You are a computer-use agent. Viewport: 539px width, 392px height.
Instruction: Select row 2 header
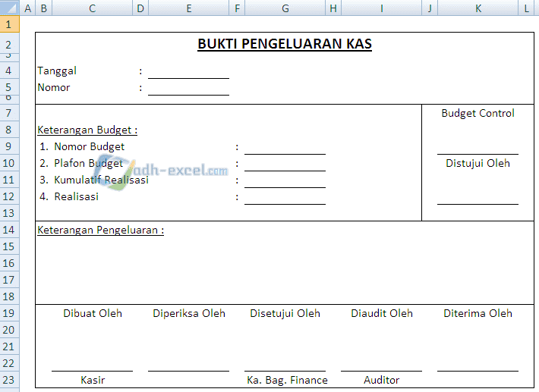(x=10, y=44)
